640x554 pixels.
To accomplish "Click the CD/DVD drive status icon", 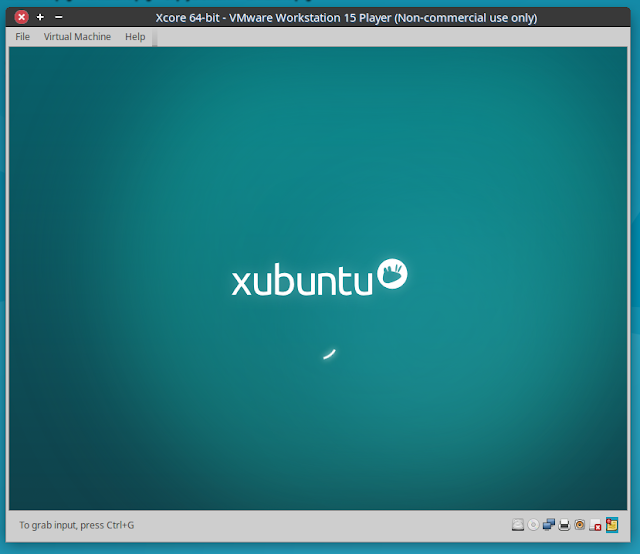I will click(533, 525).
